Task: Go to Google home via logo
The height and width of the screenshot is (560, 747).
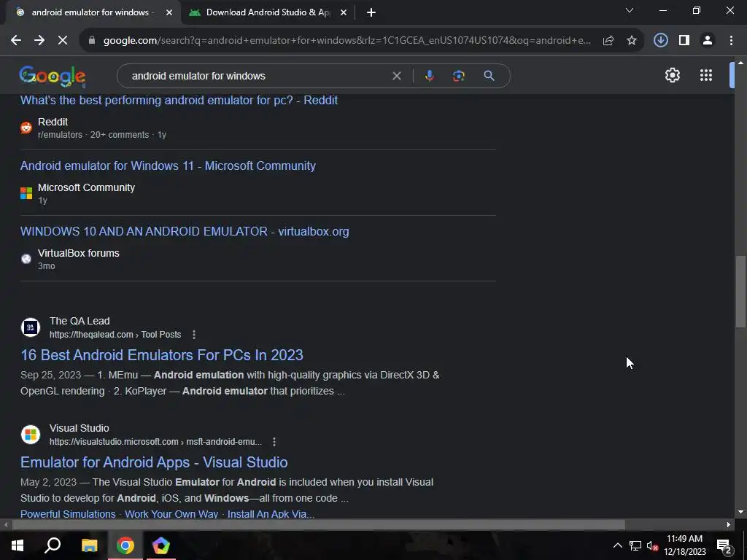Action: [53, 76]
